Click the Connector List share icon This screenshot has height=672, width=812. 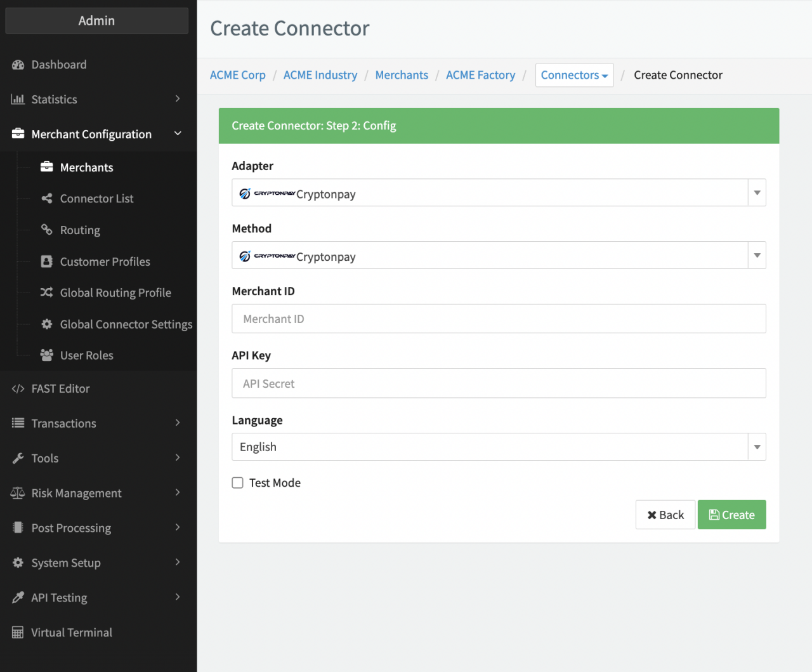[x=46, y=199]
